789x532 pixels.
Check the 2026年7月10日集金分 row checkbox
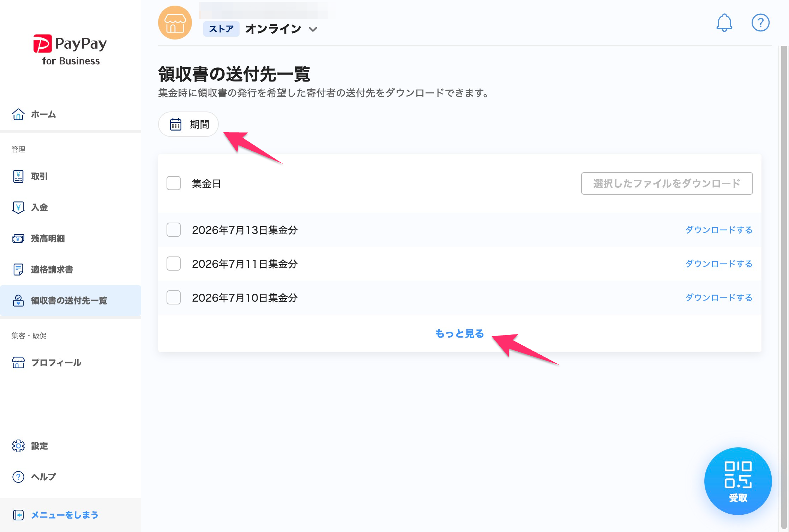tap(174, 298)
